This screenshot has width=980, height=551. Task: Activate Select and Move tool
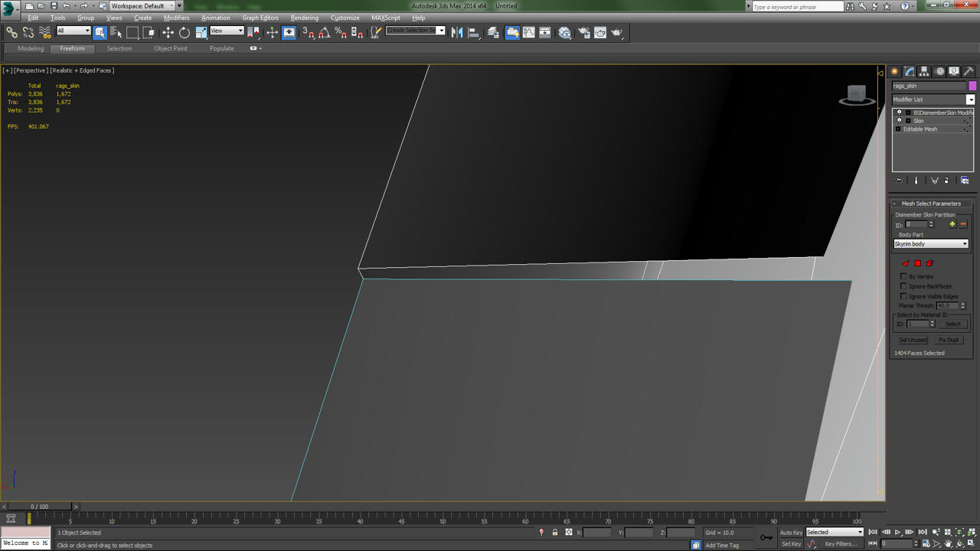pyautogui.click(x=168, y=32)
